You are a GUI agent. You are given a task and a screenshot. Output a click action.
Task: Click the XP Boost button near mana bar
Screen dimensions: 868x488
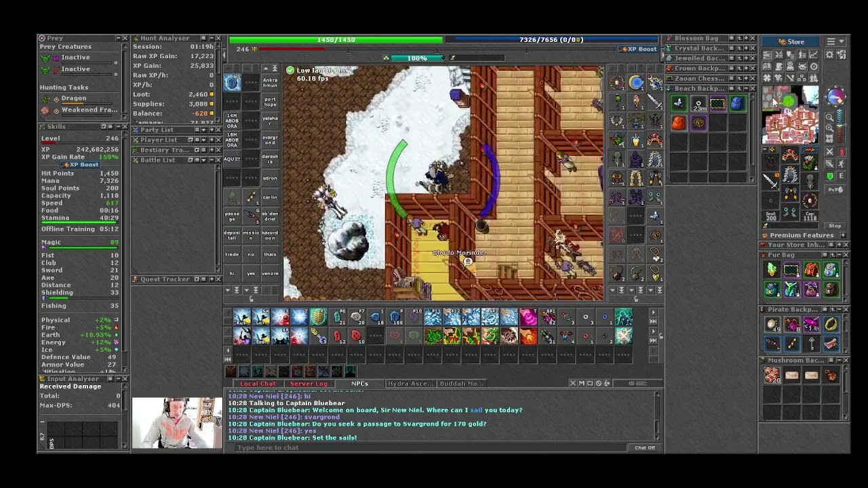(x=639, y=49)
